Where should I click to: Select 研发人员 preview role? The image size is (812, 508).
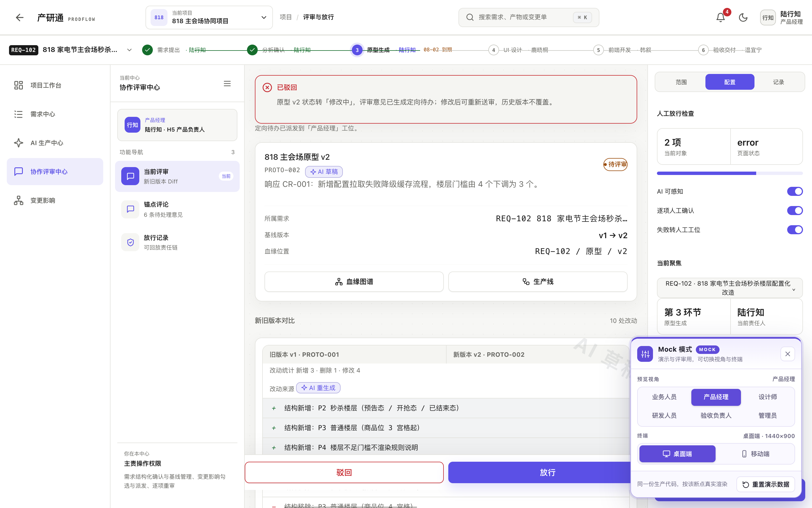click(664, 416)
